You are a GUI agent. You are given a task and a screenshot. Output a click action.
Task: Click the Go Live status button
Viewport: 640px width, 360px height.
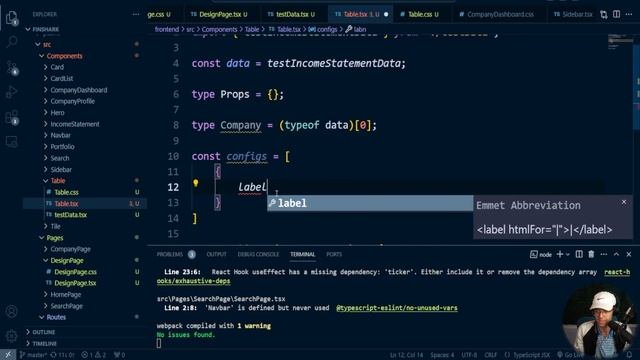coord(570,355)
